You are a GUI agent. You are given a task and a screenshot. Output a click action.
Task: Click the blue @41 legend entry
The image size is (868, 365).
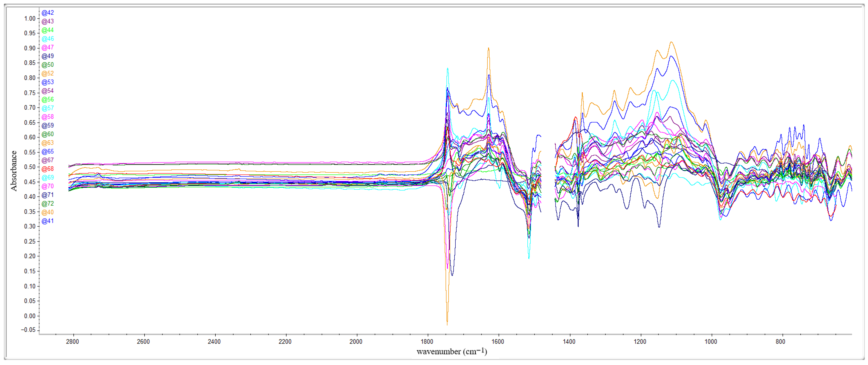click(47, 221)
